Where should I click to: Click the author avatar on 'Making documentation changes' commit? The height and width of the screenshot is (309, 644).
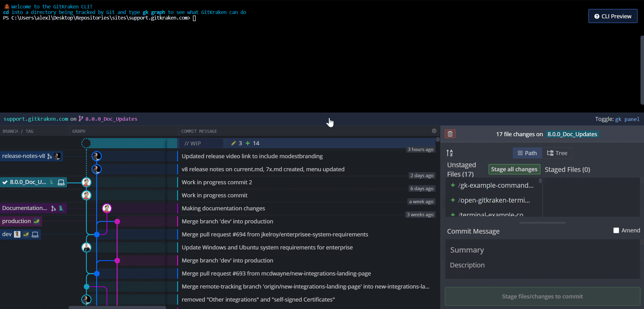tap(107, 208)
